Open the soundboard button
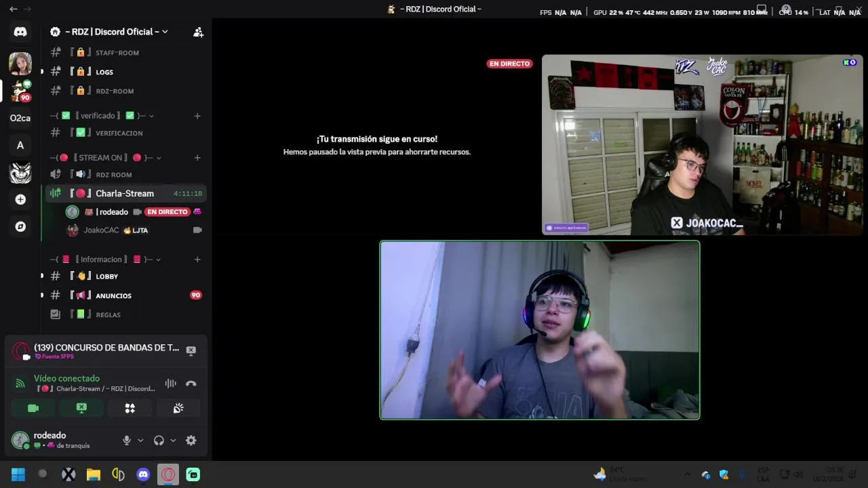The image size is (868, 488). tap(178, 408)
